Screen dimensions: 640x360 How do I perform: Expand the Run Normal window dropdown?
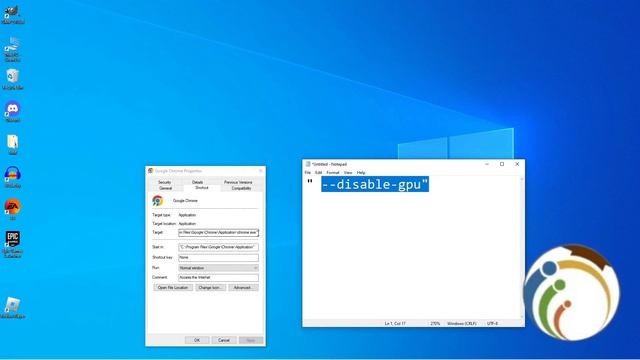218,268
